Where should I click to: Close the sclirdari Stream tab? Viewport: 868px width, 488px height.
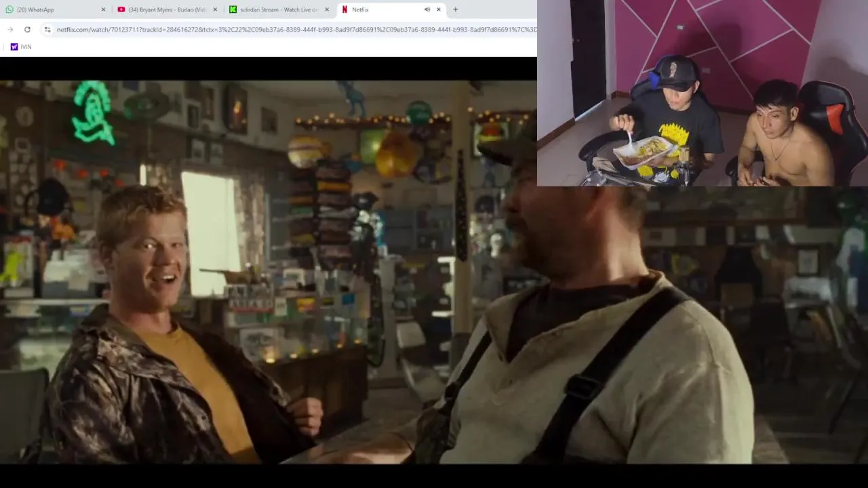pyautogui.click(x=327, y=9)
